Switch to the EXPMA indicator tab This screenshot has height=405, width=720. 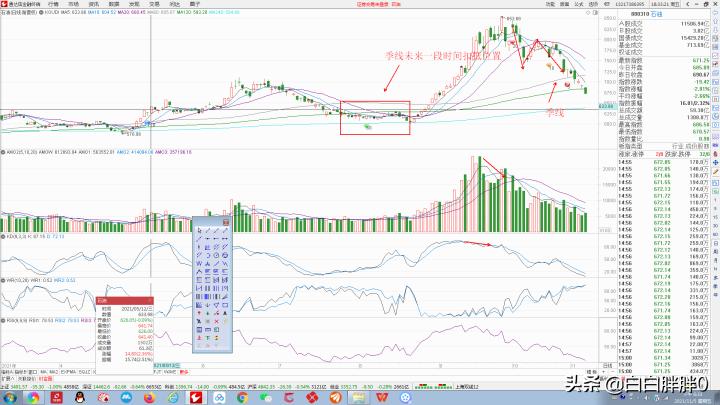(x=68, y=372)
